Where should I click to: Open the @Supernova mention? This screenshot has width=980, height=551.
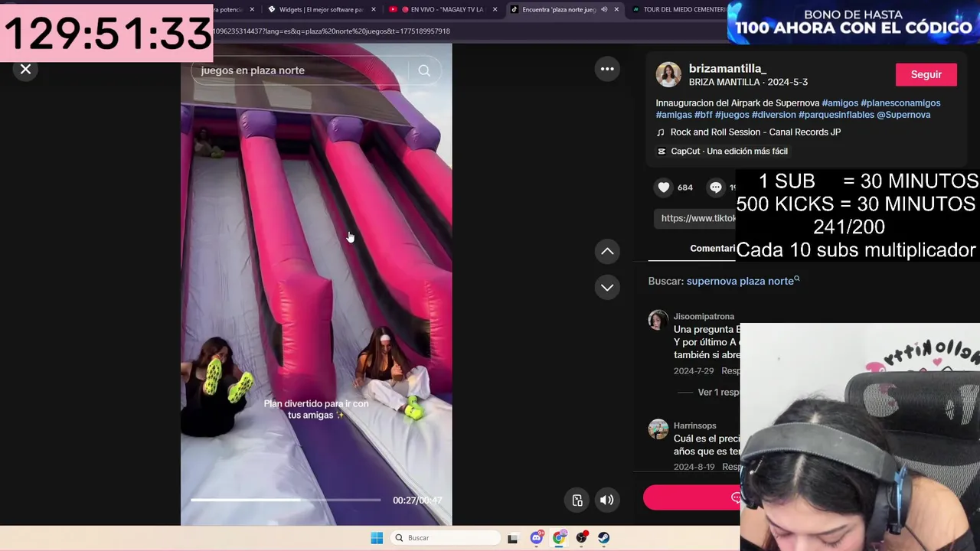[903, 115]
